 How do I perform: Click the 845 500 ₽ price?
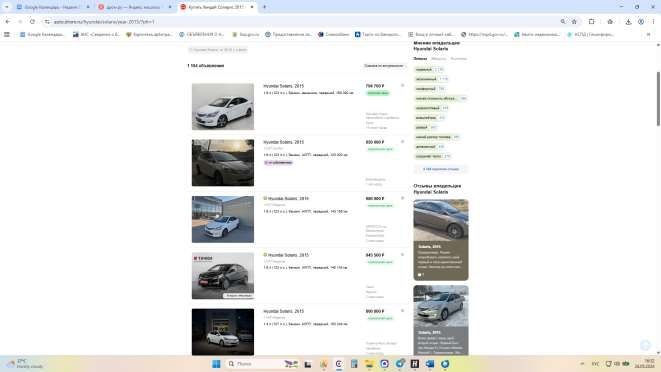click(x=375, y=255)
